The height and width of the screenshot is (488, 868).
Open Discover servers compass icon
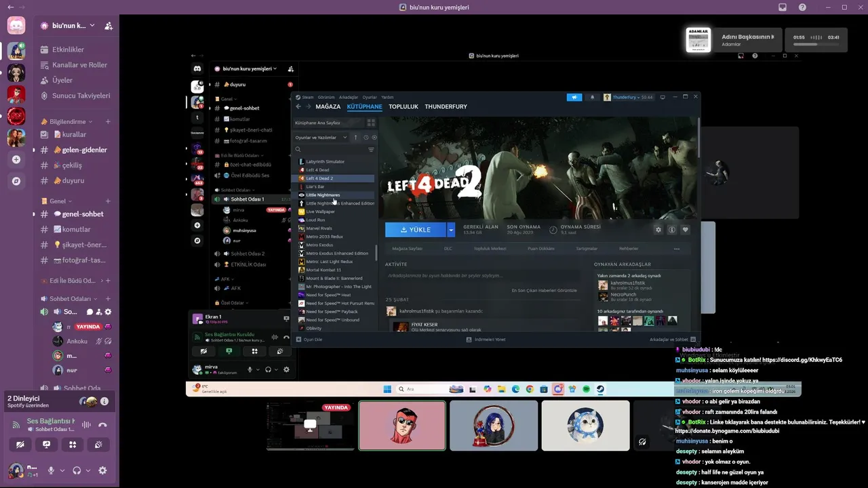point(16,182)
